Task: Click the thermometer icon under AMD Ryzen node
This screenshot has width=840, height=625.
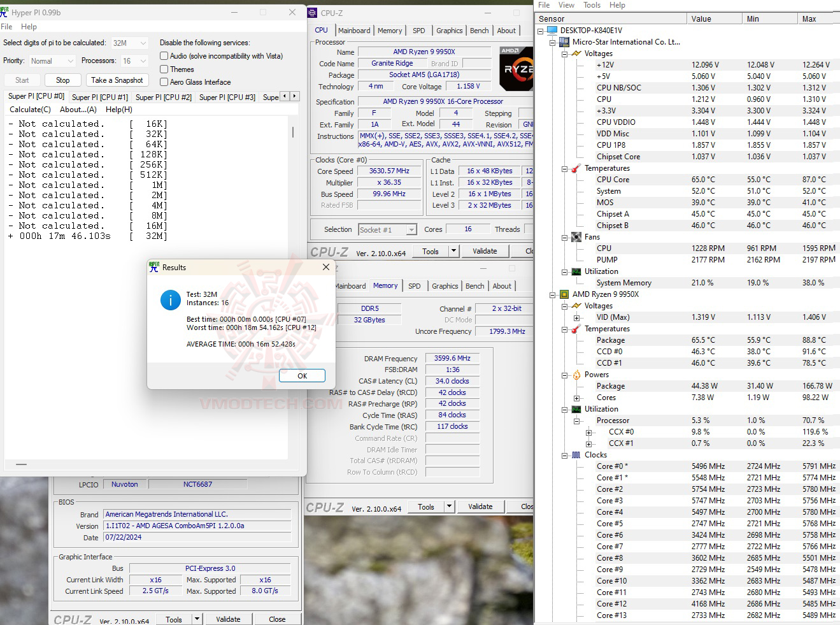Action: pos(576,329)
